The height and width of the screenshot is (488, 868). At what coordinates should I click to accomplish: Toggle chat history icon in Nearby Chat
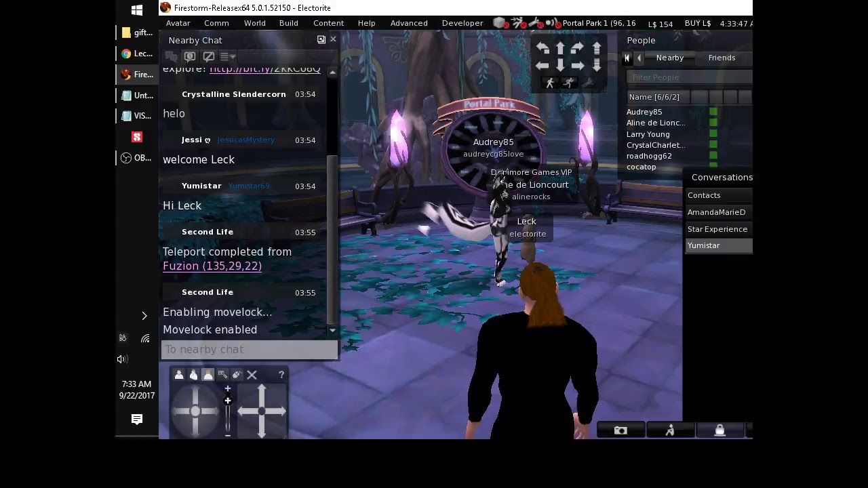(190, 57)
